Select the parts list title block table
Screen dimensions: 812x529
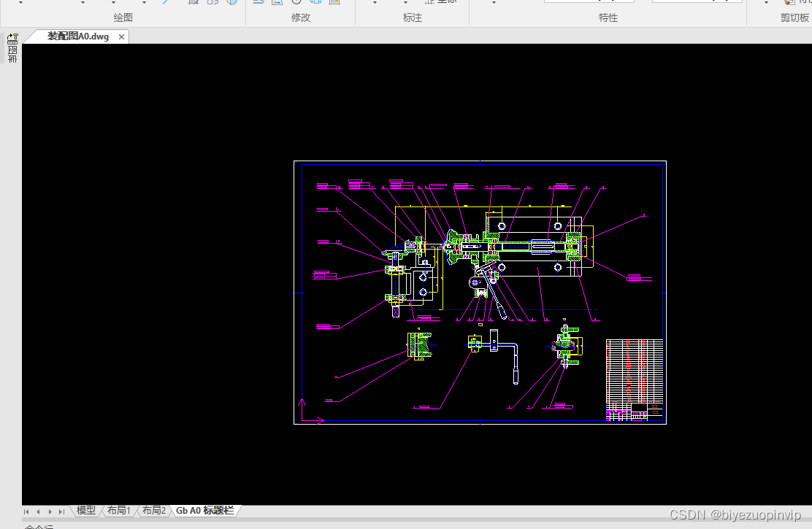coord(635,380)
